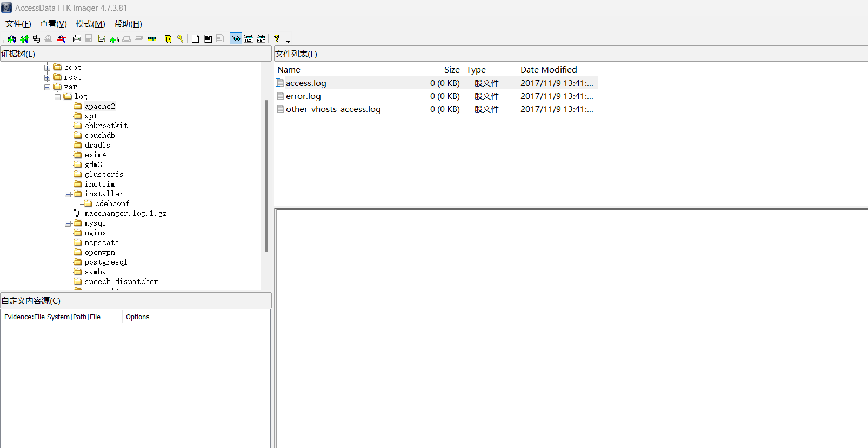Click the Export Files blank page icon
Image resolution: width=868 pixels, height=448 pixels.
coord(196,39)
